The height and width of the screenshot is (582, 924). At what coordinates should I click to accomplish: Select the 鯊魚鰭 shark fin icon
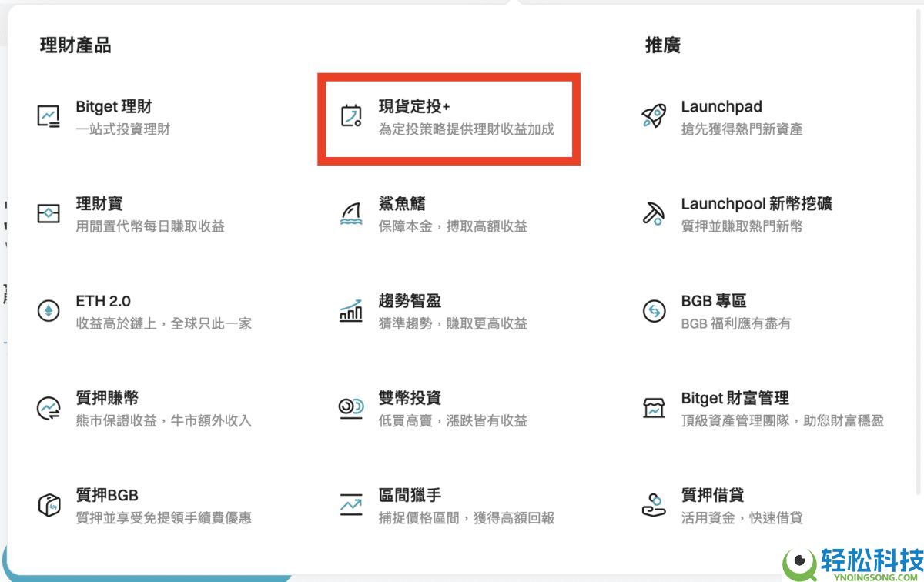(x=351, y=214)
